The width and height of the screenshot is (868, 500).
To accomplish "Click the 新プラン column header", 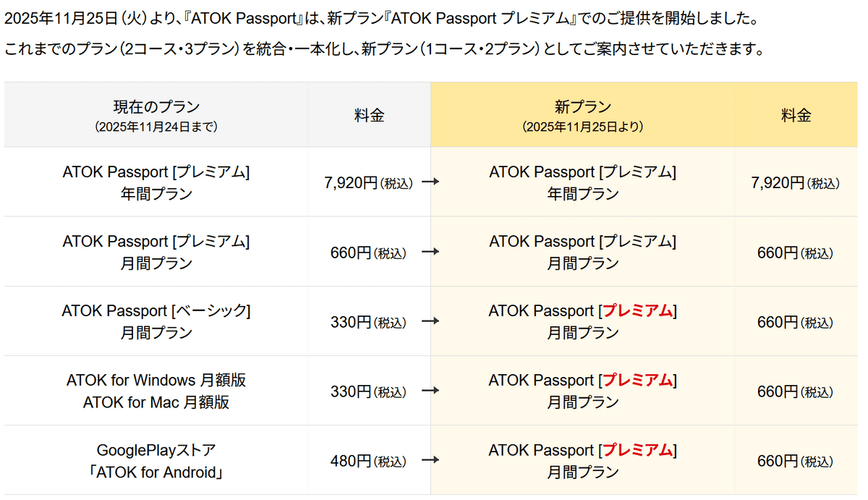I will pos(582,107).
